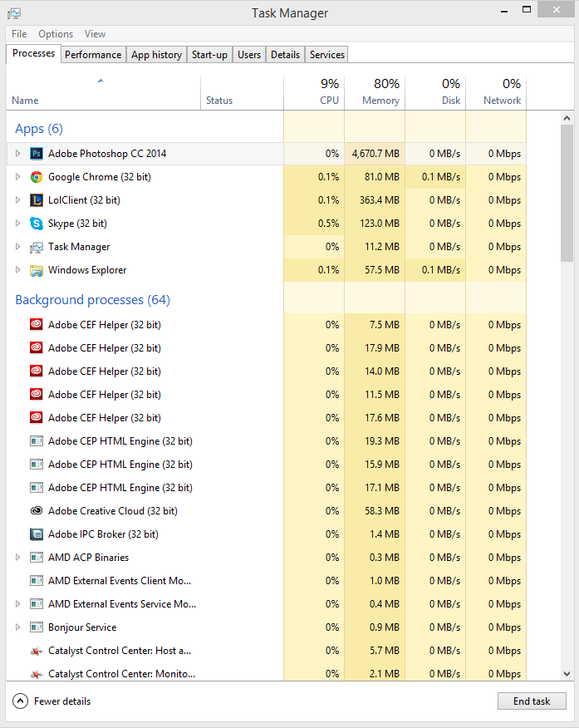Screen dimensions: 579x728
Task: Switch to the Performance tab
Action: [93, 55]
